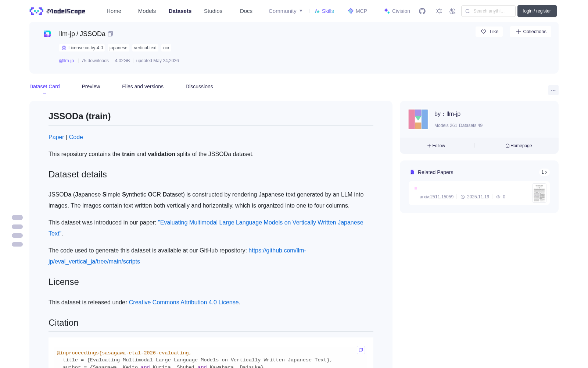This screenshot has width=588, height=368.
Task: Toggle the light/dark theme icon
Action: pyautogui.click(x=439, y=11)
